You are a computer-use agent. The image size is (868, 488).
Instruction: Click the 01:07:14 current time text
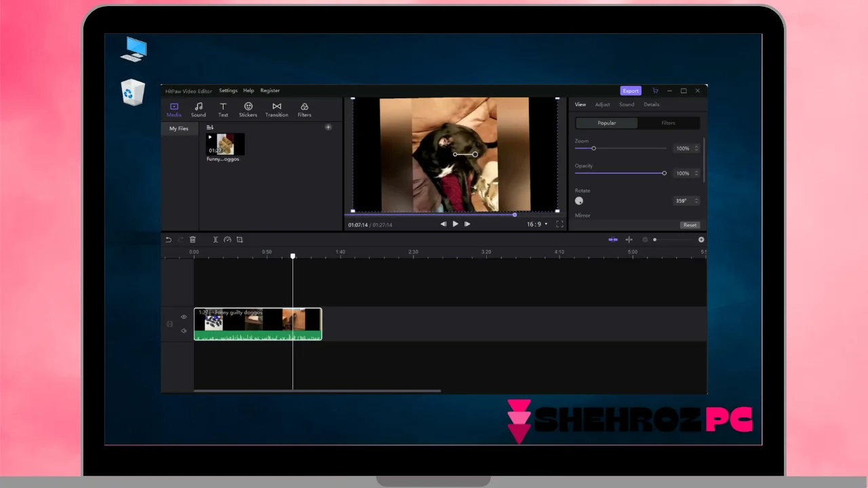pos(357,224)
